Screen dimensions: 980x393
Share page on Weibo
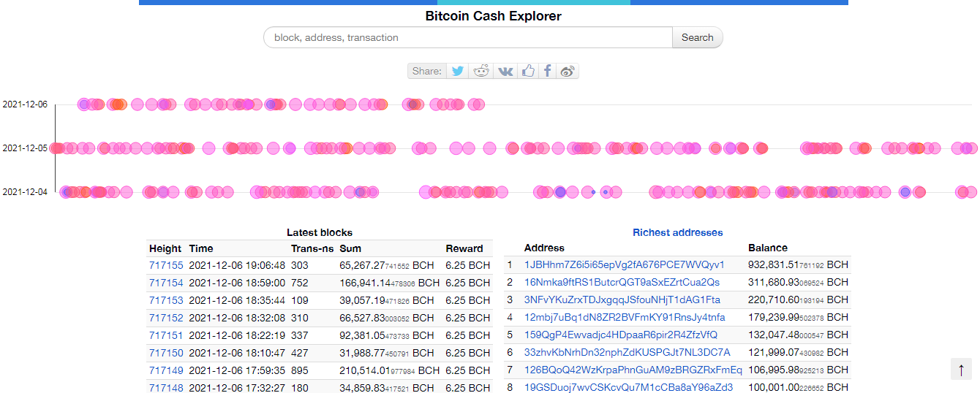click(x=568, y=71)
